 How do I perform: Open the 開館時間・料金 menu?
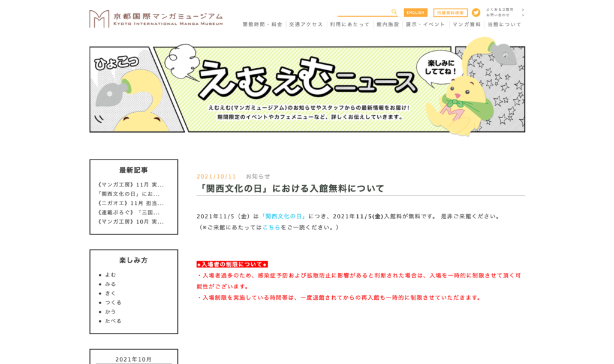tap(263, 25)
